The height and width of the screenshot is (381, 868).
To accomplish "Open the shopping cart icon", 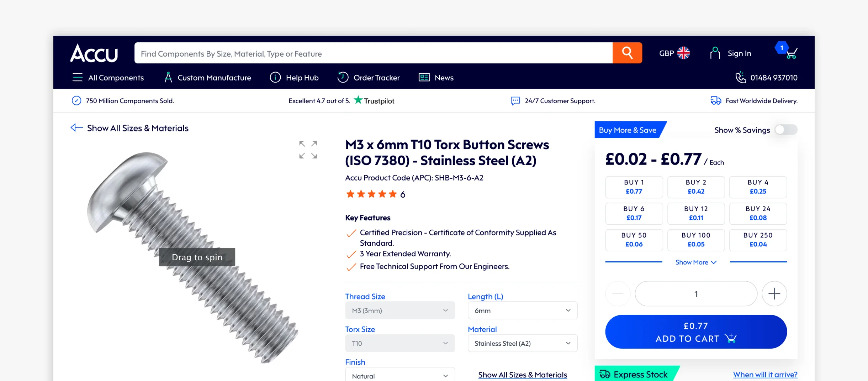I will tap(791, 54).
